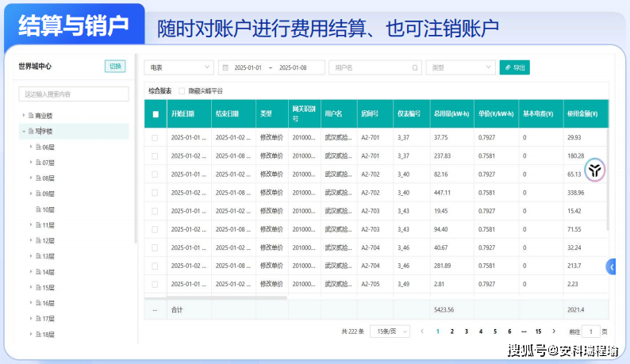Viewport: 630px width, 364px height.
Task: Open the 15条/页 page size dropdown
Action: [390, 331]
